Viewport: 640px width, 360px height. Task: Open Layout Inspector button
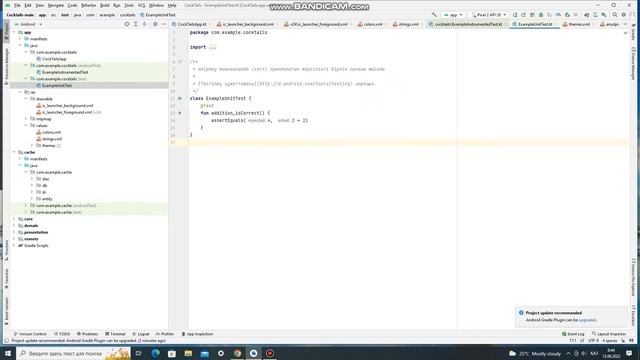[x=609, y=334]
